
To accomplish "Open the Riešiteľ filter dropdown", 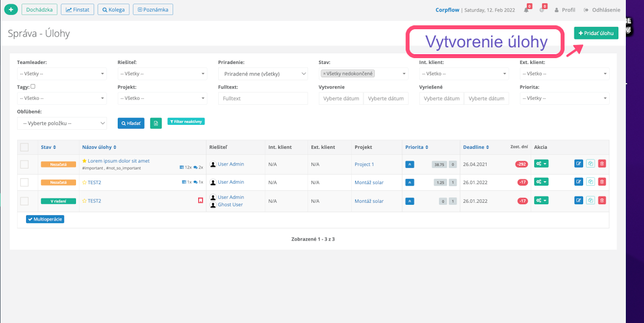I will 163,73.
